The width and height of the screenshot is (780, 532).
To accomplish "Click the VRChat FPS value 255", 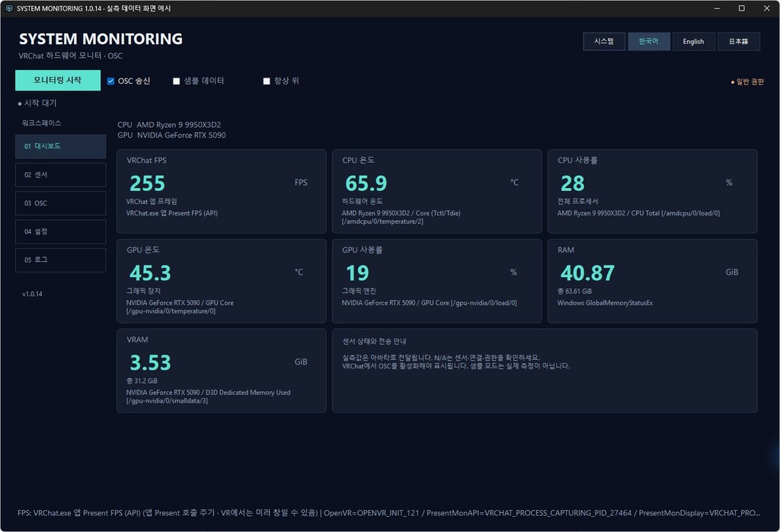I will pos(147,183).
